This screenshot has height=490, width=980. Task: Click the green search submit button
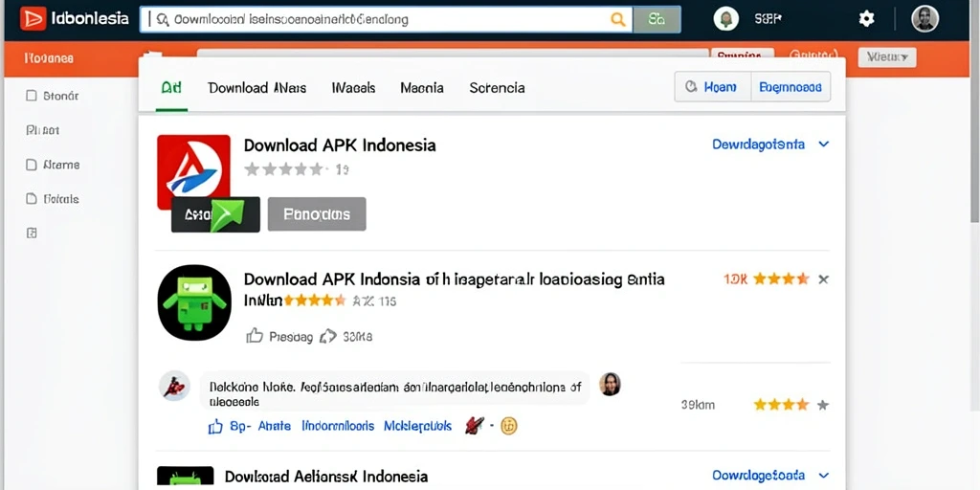[x=657, y=19]
